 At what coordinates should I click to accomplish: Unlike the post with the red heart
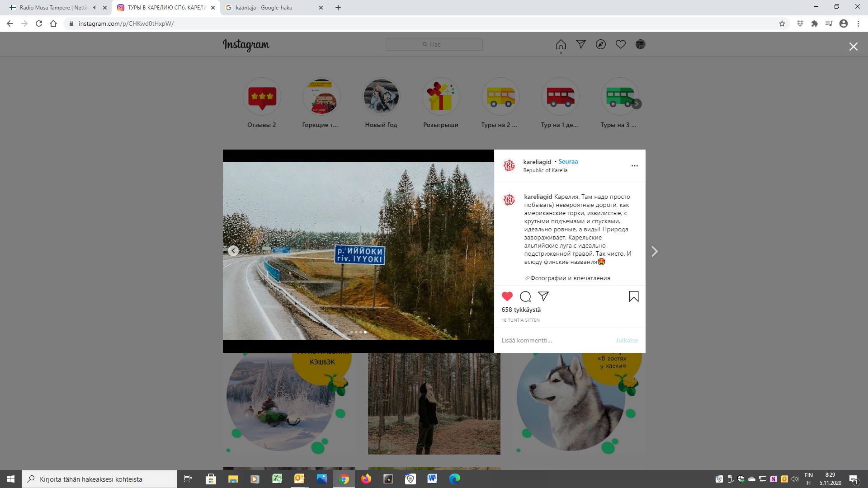tap(507, 296)
